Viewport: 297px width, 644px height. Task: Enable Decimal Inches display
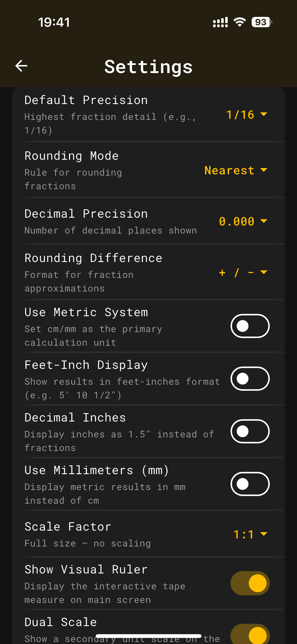[250, 431]
